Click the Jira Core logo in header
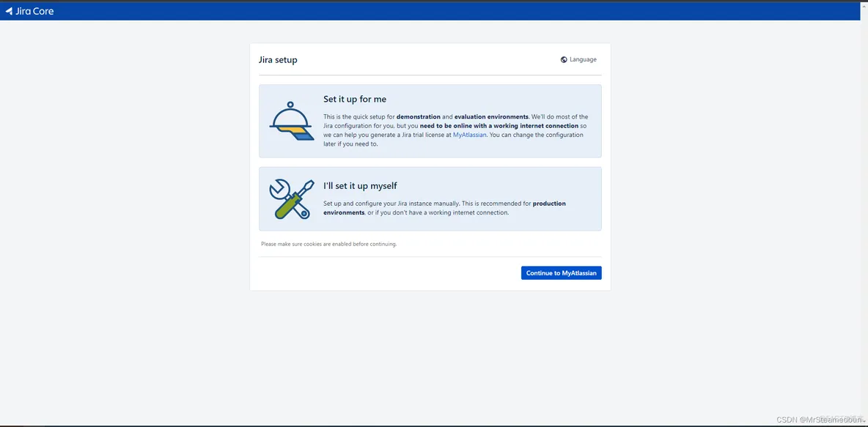This screenshot has height=427, width=868. click(29, 10)
